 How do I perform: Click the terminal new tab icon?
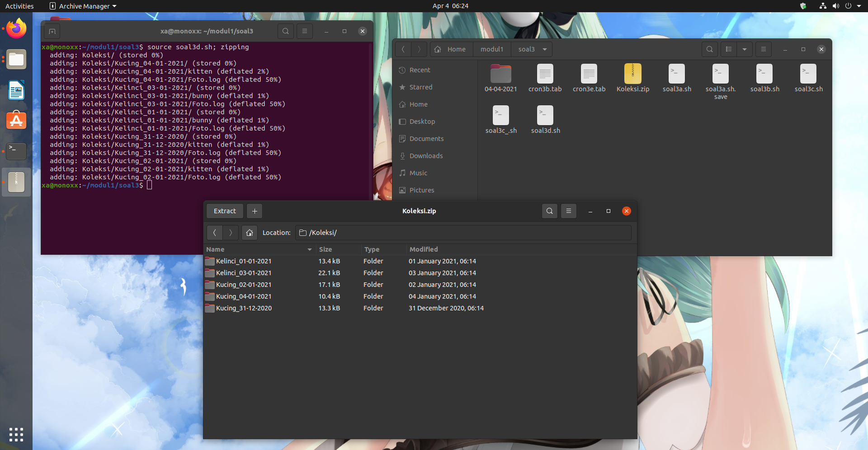point(52,31)
